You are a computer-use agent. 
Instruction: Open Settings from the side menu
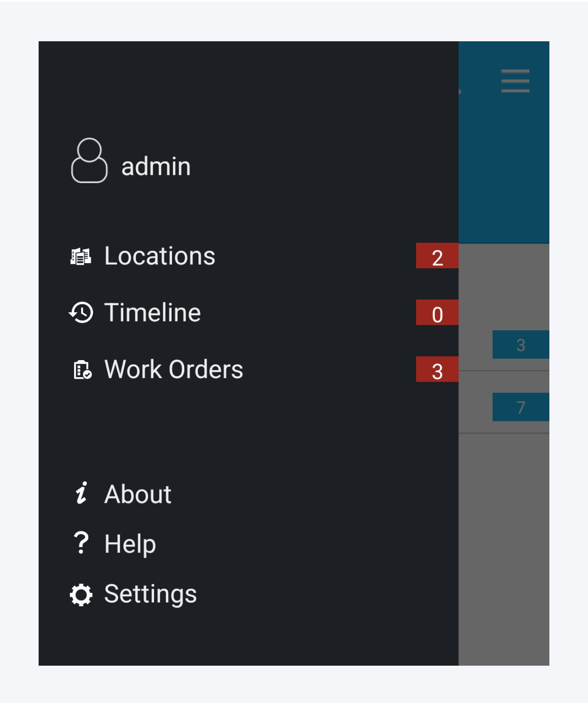(x=150, y=594)
